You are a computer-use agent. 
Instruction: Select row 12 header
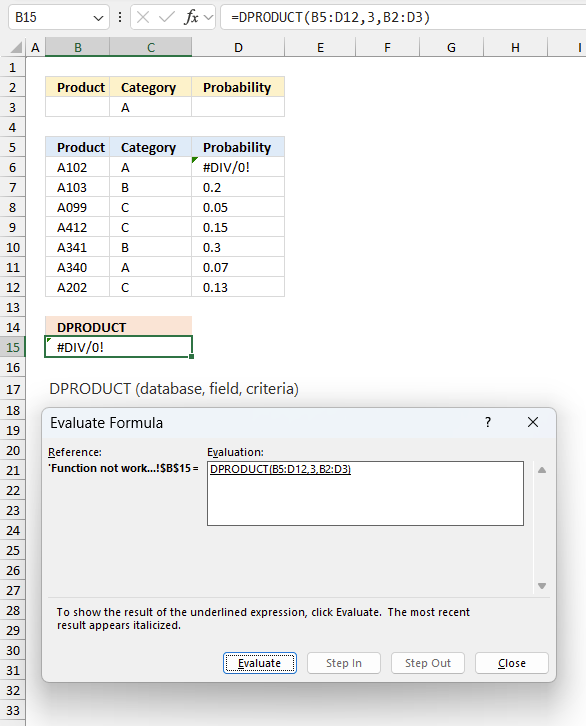13,287
